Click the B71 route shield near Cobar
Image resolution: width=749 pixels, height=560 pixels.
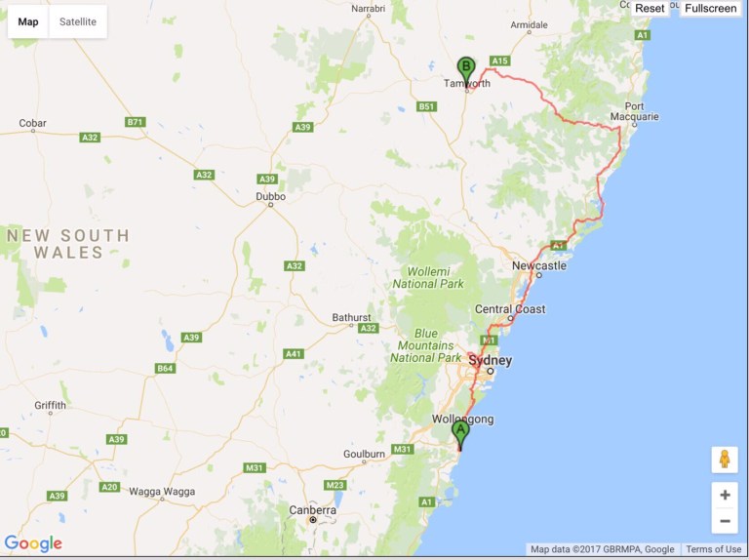click(x=136, y=122)
